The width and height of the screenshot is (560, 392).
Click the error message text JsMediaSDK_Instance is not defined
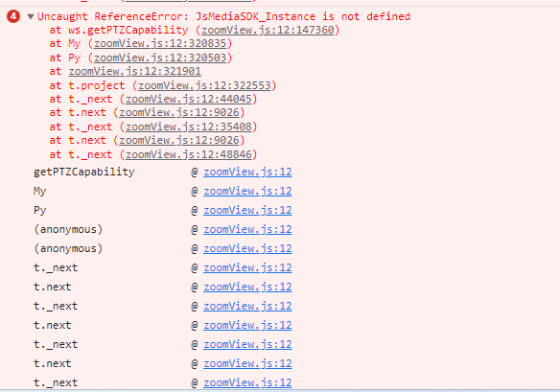coord(303,17)
